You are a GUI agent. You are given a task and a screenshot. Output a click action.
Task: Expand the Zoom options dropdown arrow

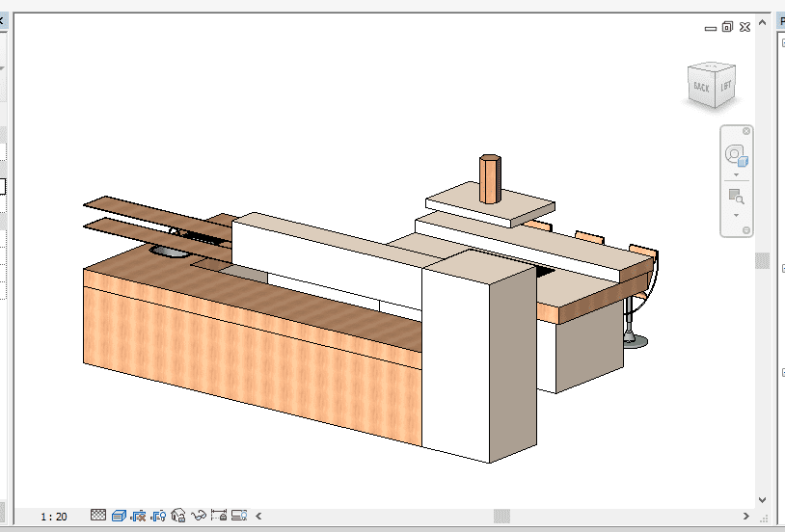click(x=736, y=215)
